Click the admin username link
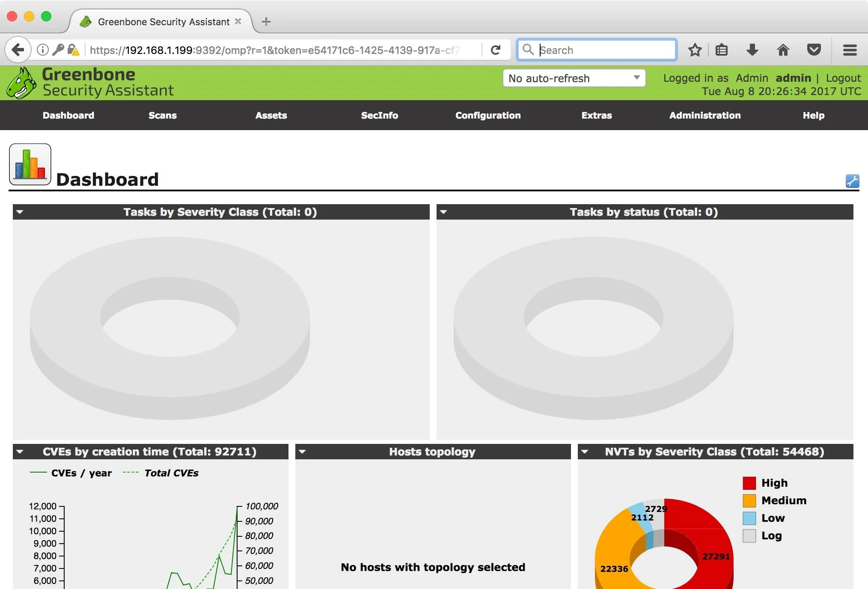868x589 pixels. point(793,78)
